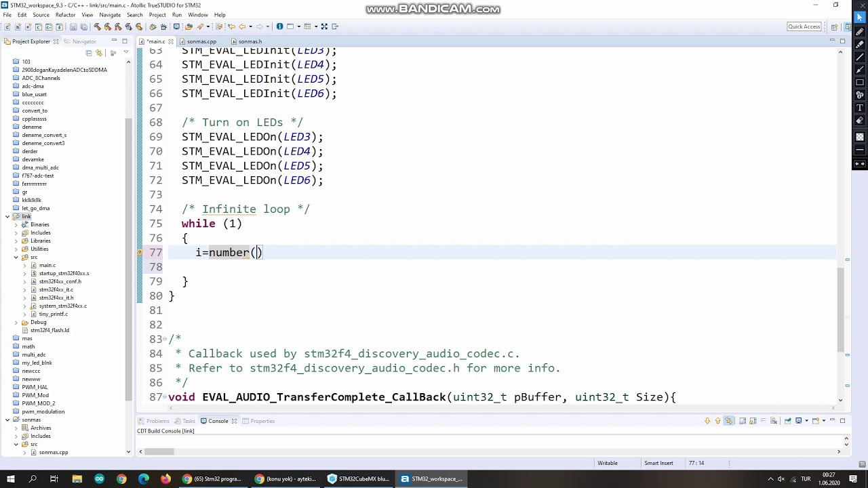This screenshot has width=868, height=488.
Task: Select the Bandicam text tool
Action: pyautogui.click(x=860, y=108)
